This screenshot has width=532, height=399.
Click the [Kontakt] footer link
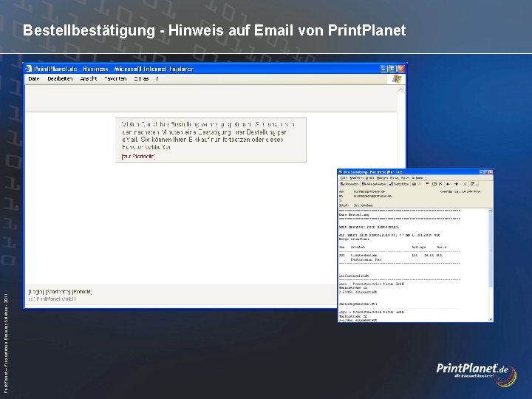coord(82,292)
